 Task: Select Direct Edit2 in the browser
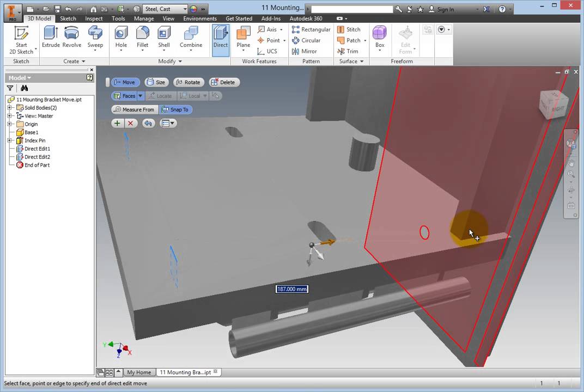pyautogui.click(x=34, y=157)
